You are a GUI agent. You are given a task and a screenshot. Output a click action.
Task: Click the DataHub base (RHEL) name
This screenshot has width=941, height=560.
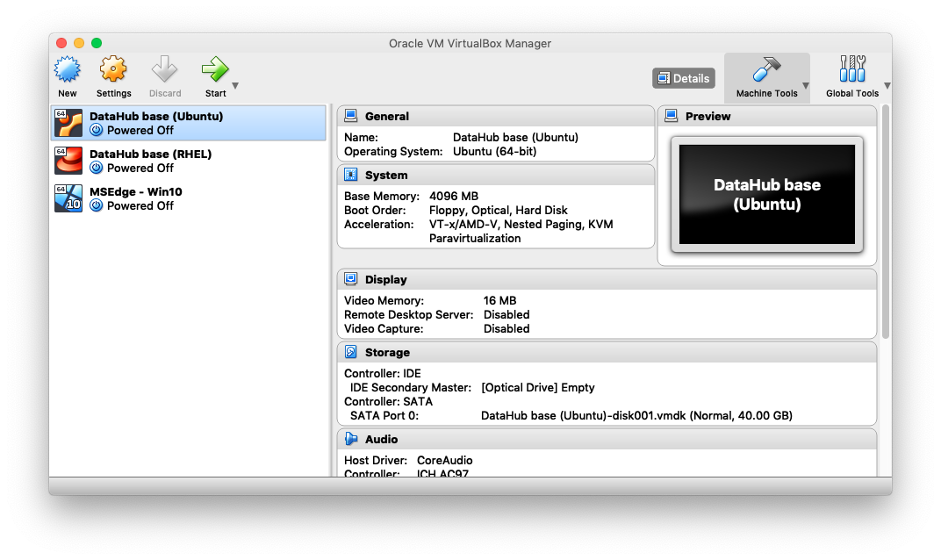[x=151, y=154]
